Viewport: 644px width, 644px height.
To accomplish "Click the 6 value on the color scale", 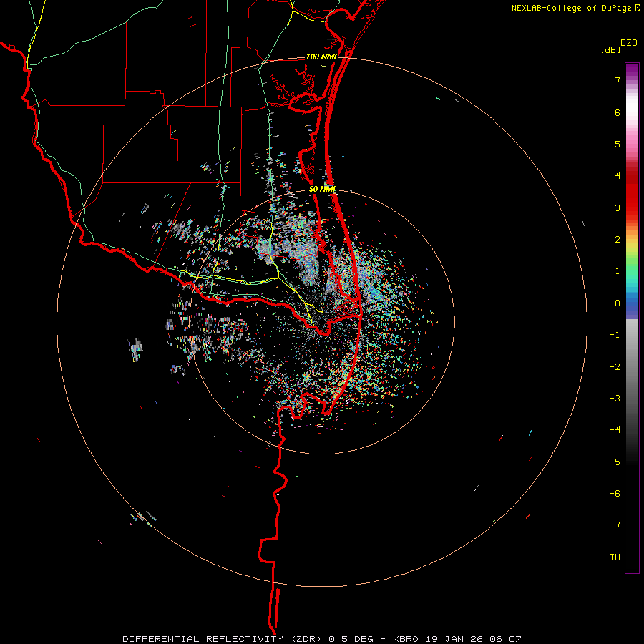I will coord(618,112).
